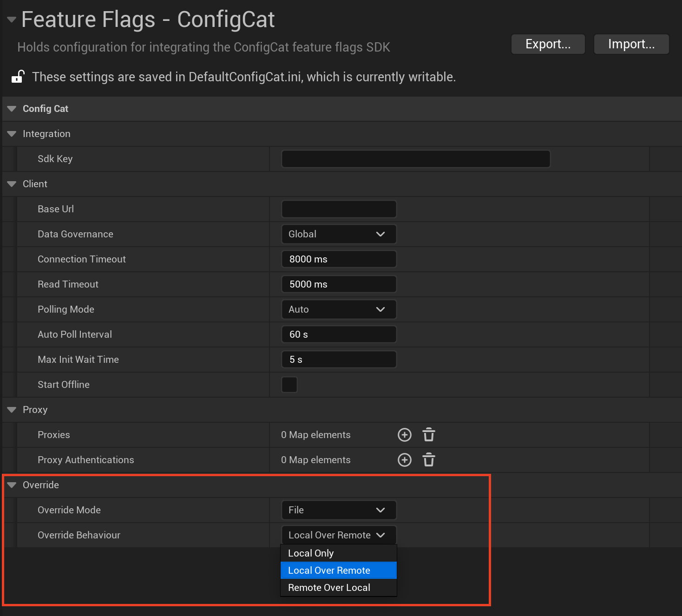This screenshot has width=682, height=616.
Task: Enable the Start Offline checkbox
Action: tap(289, 384)
